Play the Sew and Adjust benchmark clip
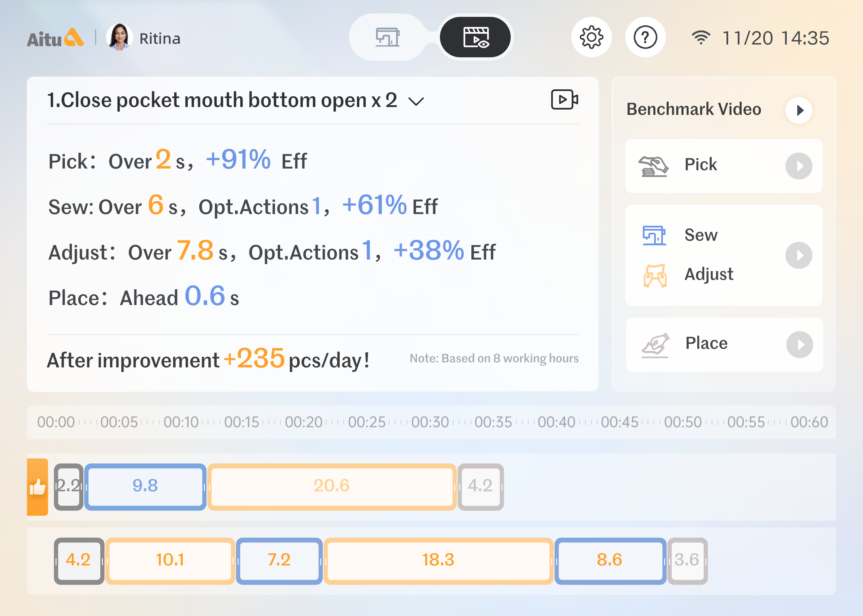This screenshot has height=616, width=863. pyautogui.click(x=798, y=255)
